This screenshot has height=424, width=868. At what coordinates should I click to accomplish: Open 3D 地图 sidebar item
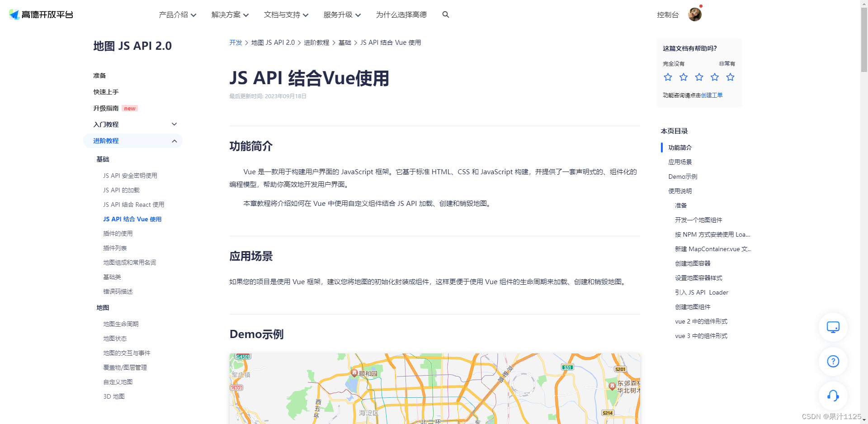pyautogui.click(x=114, y=396)
